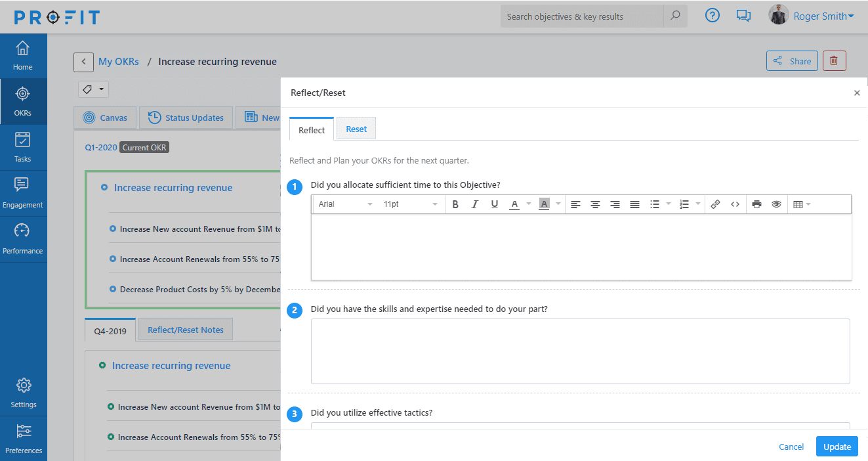This screenshot has width=868, height=461.
Task: Go to Performance in the sidebar
Action: click(23, 240)
